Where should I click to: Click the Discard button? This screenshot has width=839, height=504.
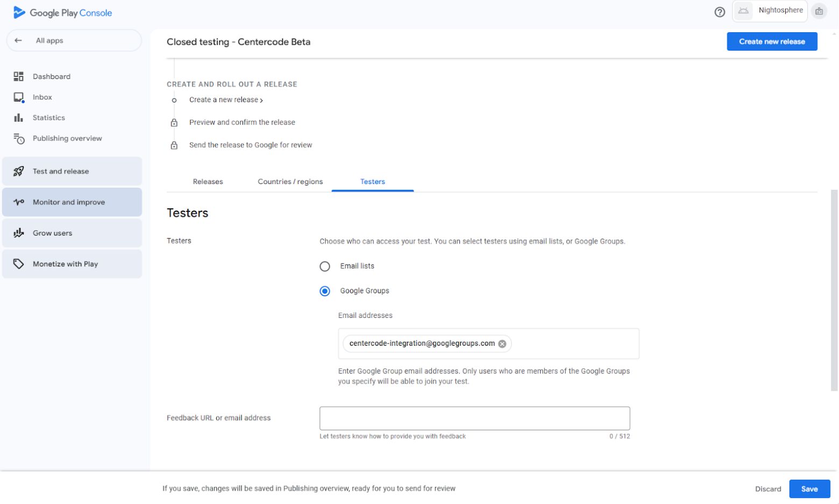tap(768, 489)
